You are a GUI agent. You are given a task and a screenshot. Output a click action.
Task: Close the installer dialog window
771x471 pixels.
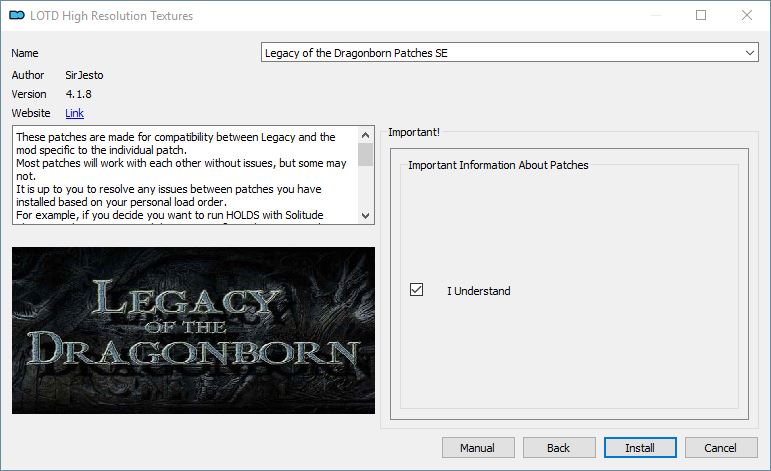click(747, 15)
